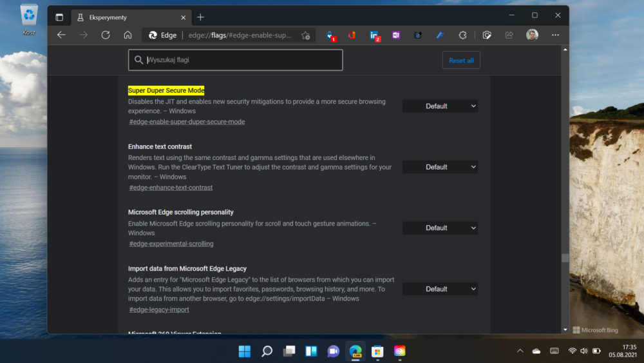Open the Windows Start menu
The image size is (644, 363).
point(245,351)
